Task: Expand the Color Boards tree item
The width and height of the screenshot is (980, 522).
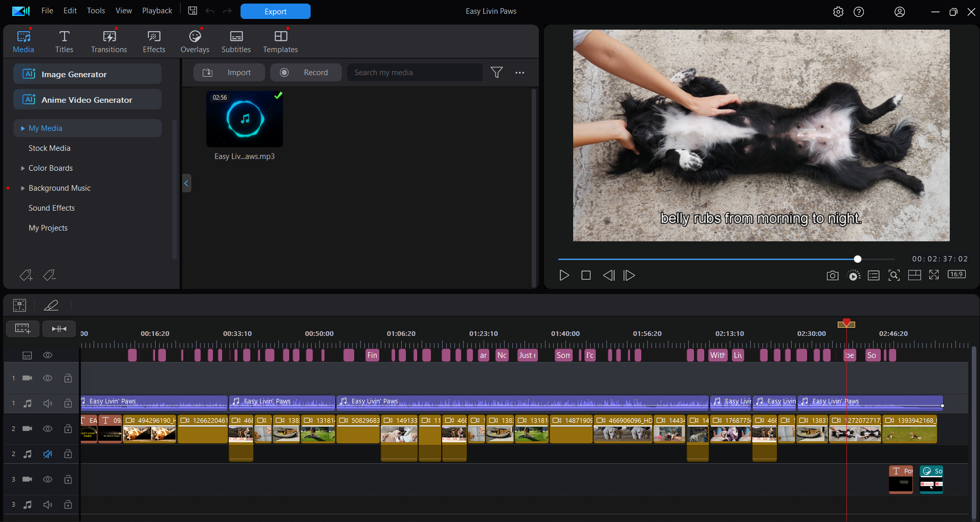Action: click(x=23, y=168)
